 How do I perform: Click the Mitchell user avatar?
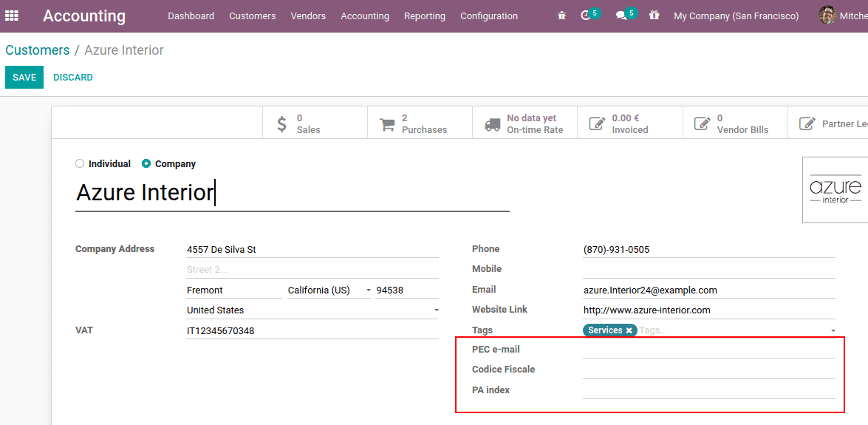pyautogui.click(x=827, y=16)
